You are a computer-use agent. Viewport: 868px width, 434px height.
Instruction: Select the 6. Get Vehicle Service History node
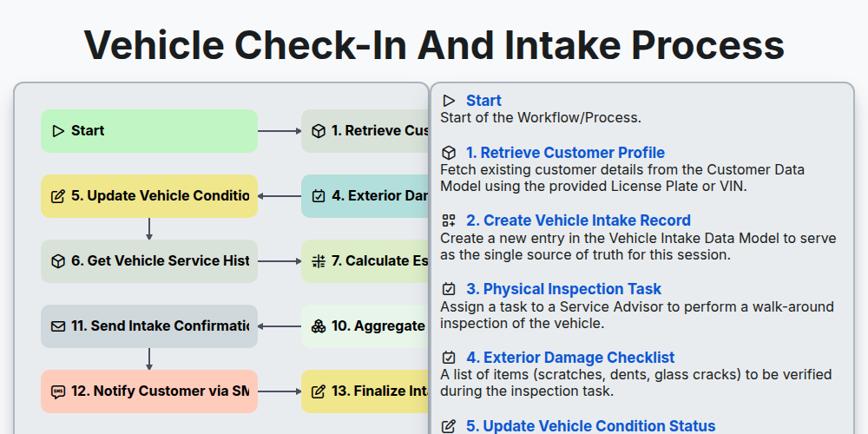[x=149, y=261]
